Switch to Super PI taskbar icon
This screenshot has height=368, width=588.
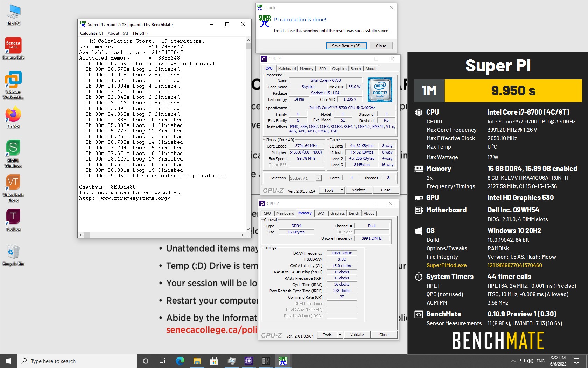tap(283, 361)
